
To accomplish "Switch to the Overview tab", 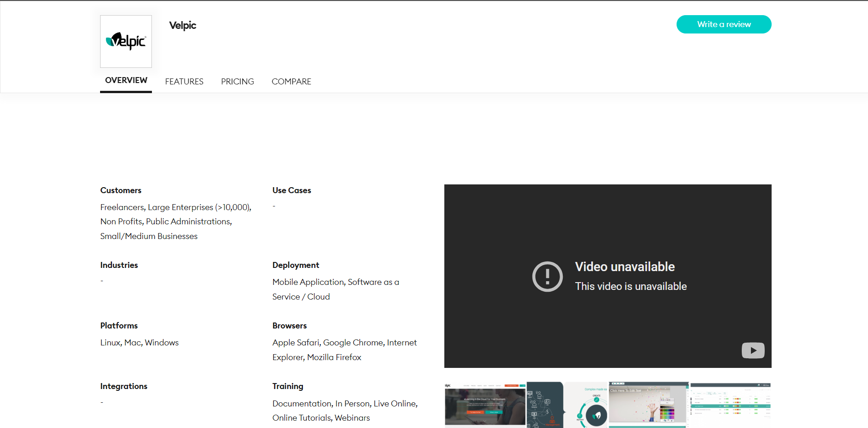I will tap(126, 80).
